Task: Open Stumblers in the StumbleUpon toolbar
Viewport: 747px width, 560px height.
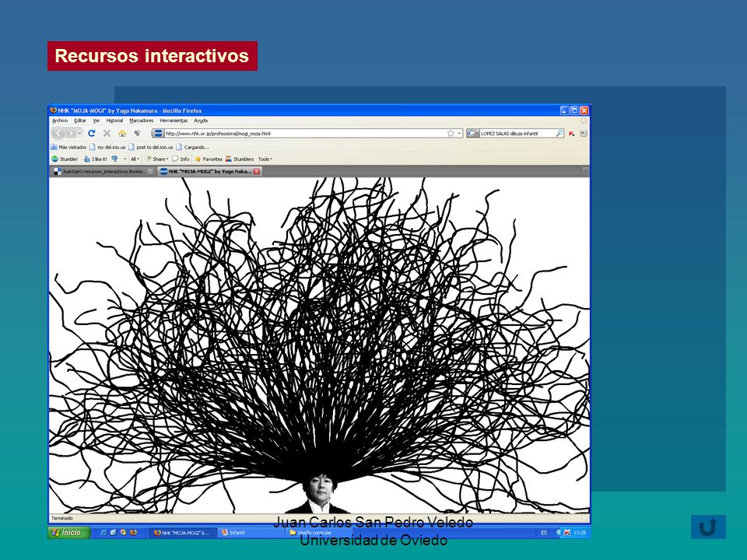Action: tap(239, 159)
